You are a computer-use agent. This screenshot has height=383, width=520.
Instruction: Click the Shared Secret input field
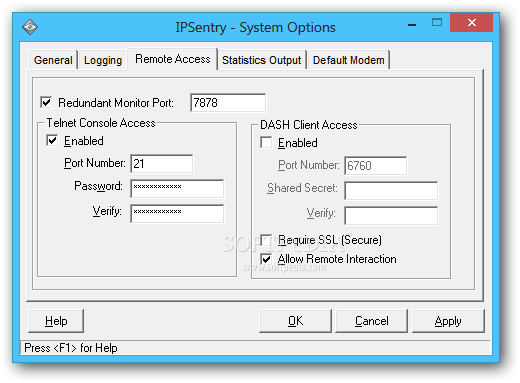(391, 191)
